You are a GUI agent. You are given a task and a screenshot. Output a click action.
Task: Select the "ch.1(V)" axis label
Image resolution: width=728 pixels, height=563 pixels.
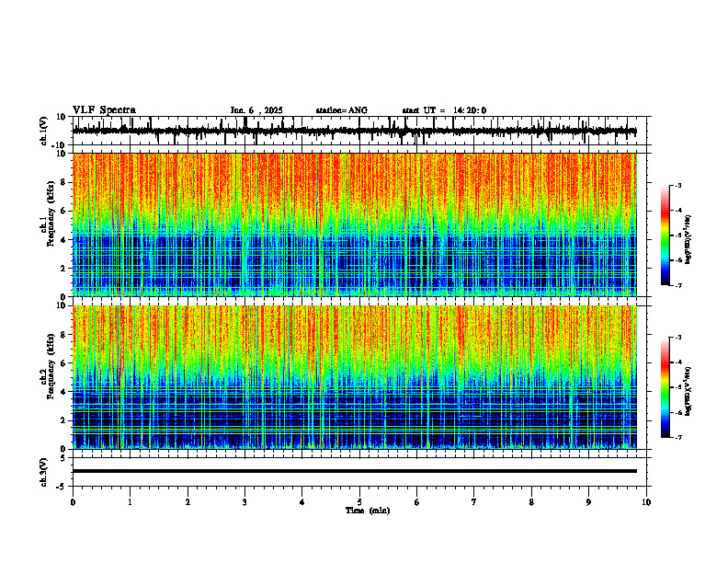44,131
